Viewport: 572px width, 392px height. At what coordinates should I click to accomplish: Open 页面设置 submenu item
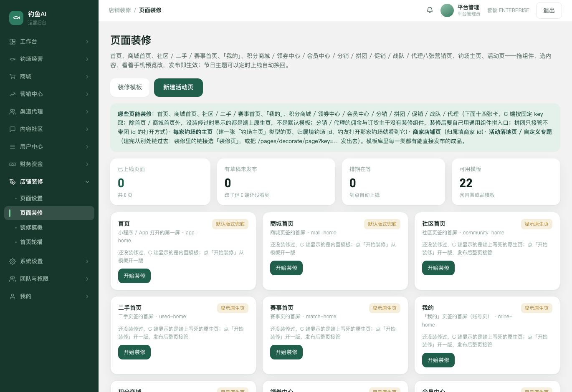[x=49, y=199]
